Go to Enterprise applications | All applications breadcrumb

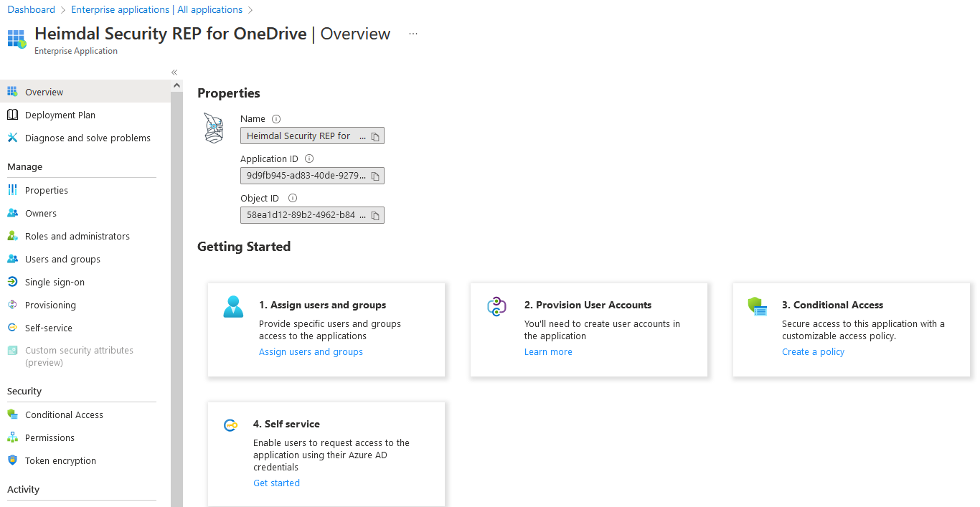coord(156,9)
